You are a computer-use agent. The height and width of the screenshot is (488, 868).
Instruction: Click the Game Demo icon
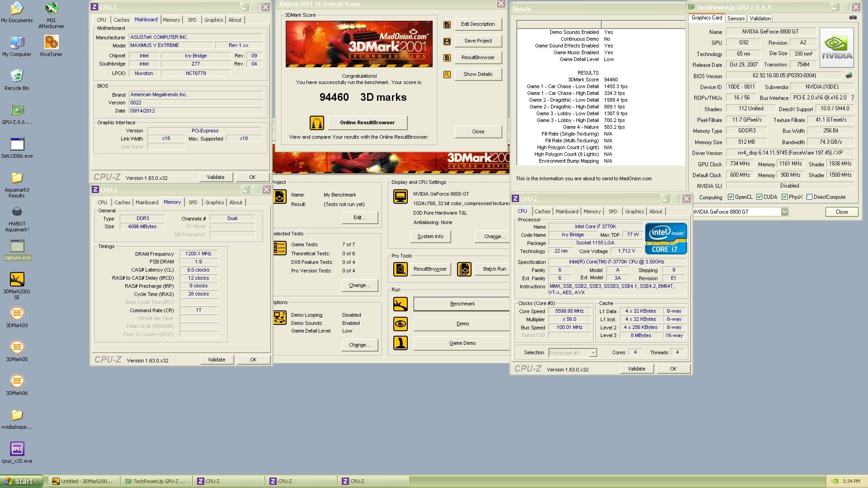coord(400,343)
